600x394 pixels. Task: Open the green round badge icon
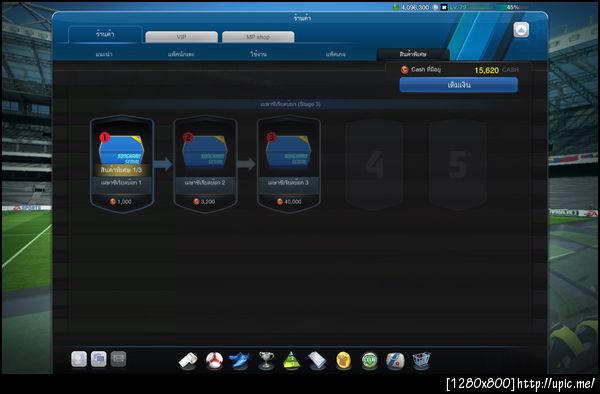tap(369, 361)
